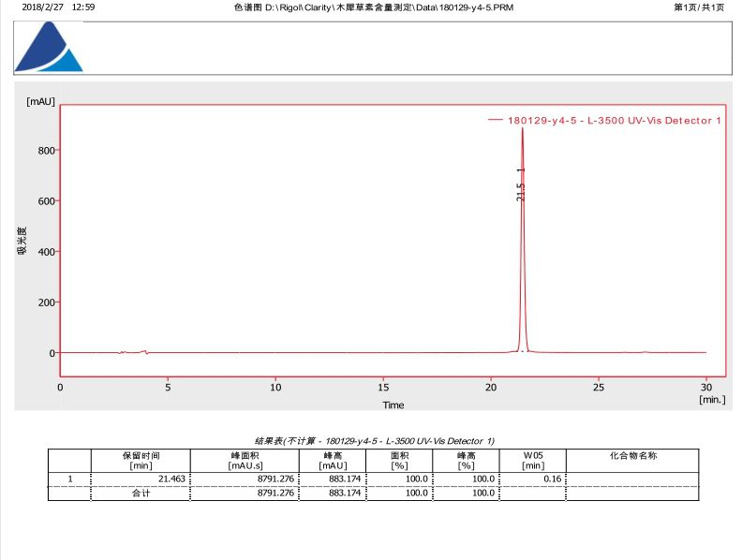742x560 pixels.
Task: Click the x-axis tick 30
Action: pos(706,387)
